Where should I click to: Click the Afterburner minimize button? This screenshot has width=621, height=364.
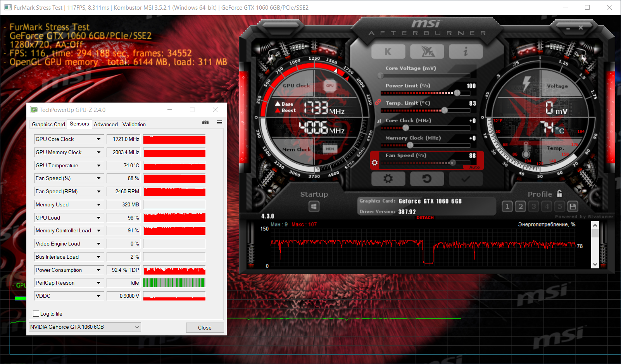(568, 28)
